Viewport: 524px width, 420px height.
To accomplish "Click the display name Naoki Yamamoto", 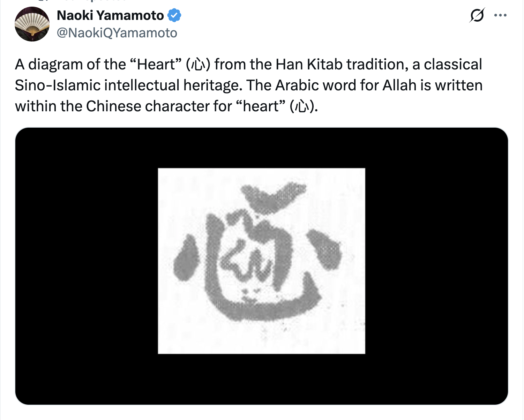I will coord(110,15).
